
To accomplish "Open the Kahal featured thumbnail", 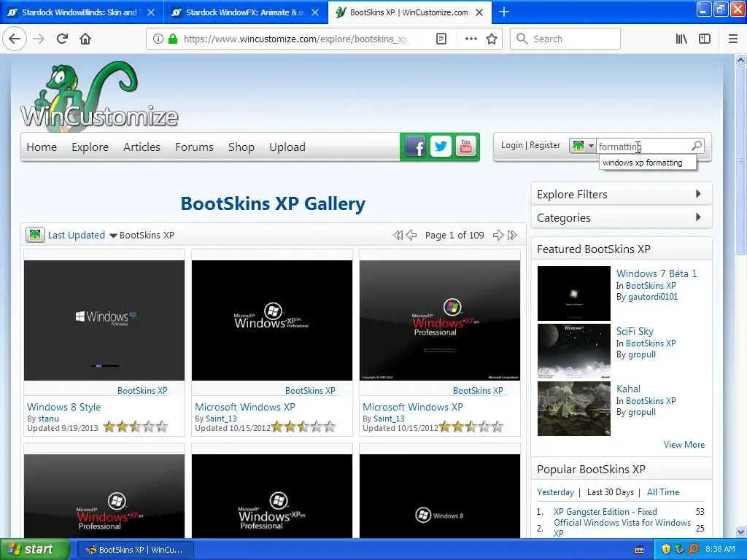I will coord(573,408).
